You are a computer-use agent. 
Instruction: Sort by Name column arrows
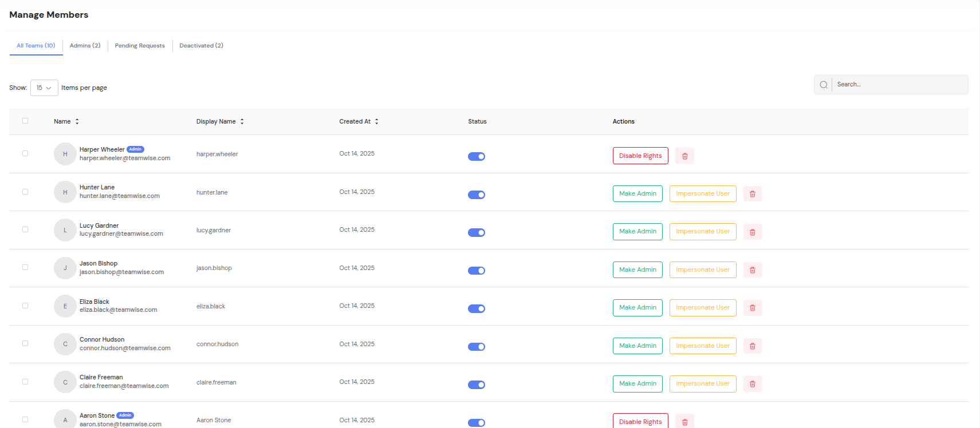(77, 121)
